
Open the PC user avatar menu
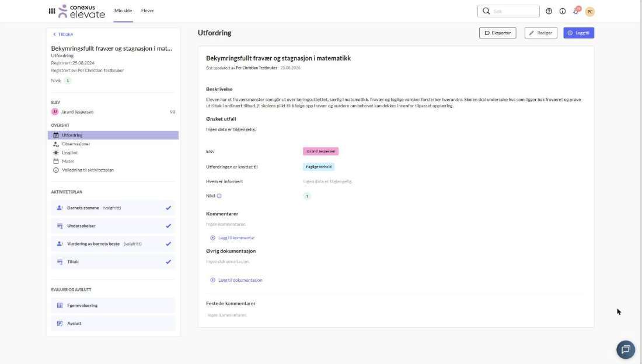click(590, 12)
